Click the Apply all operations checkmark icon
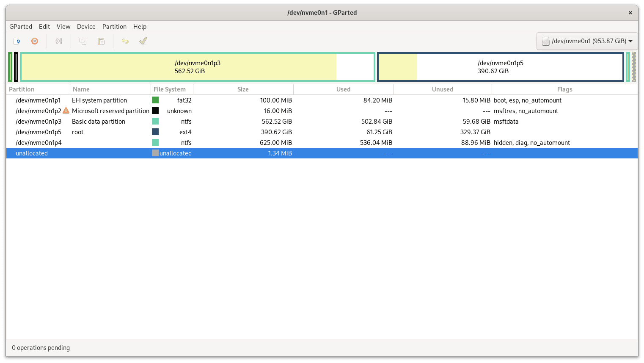Image resolution: width=644 pixels, height=363 pixels. [x=143, y=41]
